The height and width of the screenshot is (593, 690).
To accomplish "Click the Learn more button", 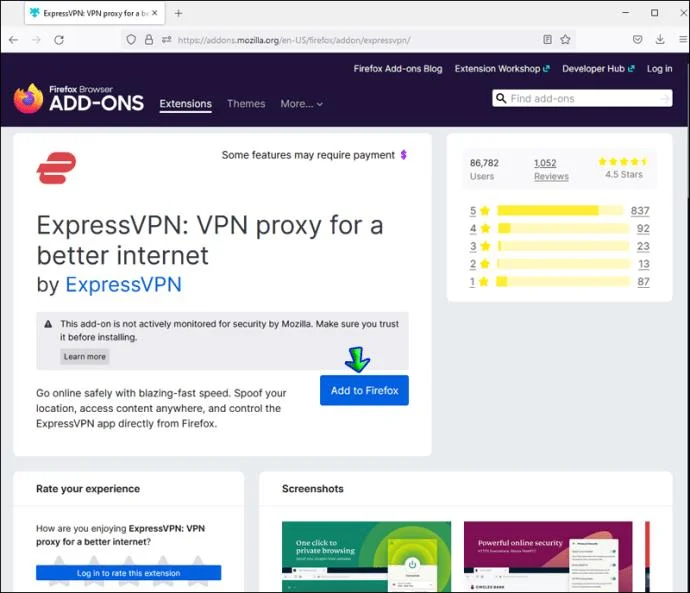I will (84, 357).
